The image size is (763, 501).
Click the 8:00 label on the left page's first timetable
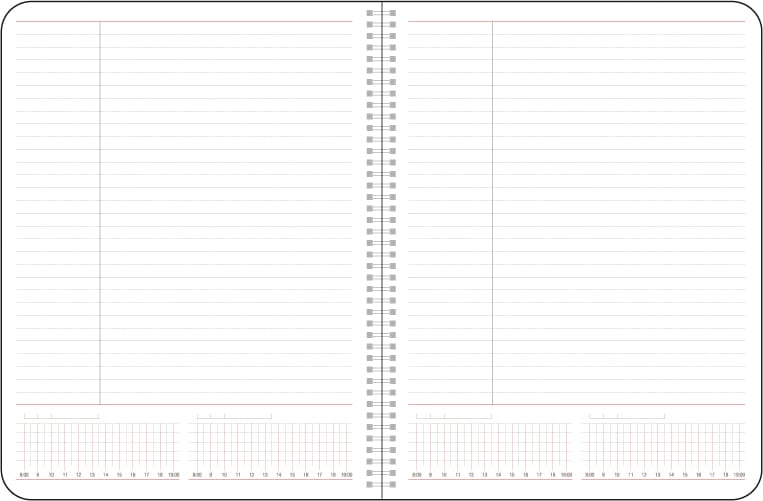pos(24,474)
